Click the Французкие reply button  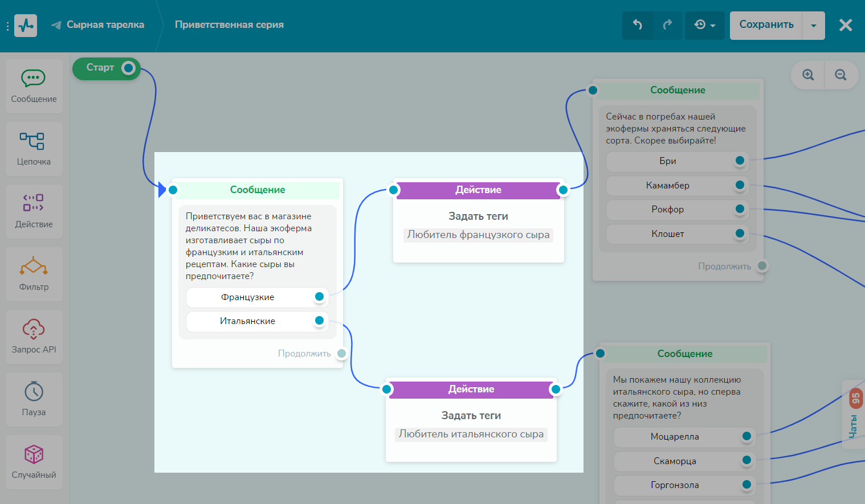[x=248, y=297]
